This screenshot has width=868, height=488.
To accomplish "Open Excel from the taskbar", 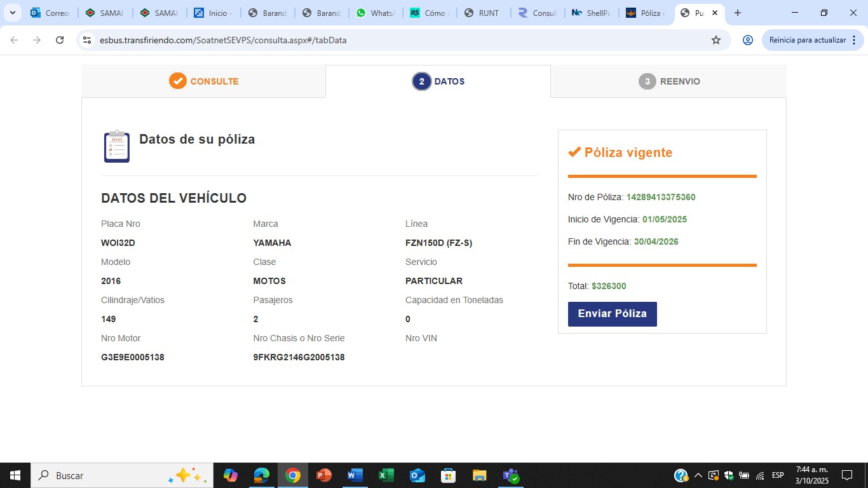I will point(386,475).
